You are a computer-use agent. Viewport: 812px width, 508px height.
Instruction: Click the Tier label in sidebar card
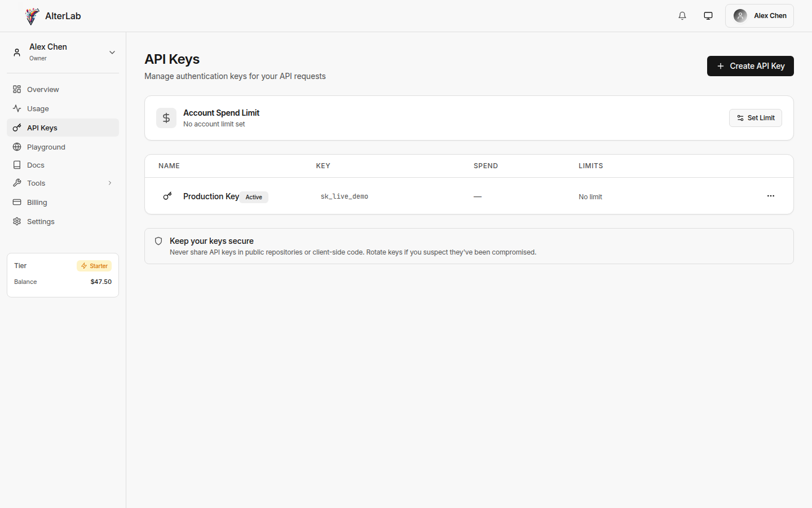coord(20,266)
